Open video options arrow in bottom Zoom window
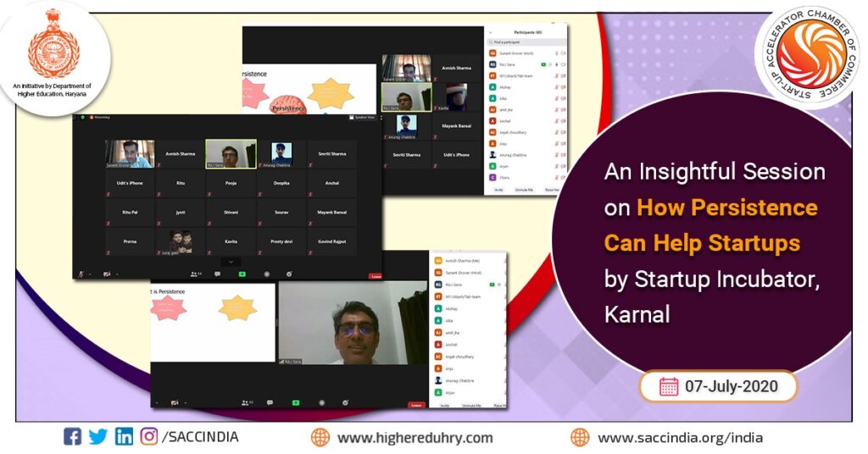The height and width of the screenshot is (454, 868). click(x=184, y=402)
